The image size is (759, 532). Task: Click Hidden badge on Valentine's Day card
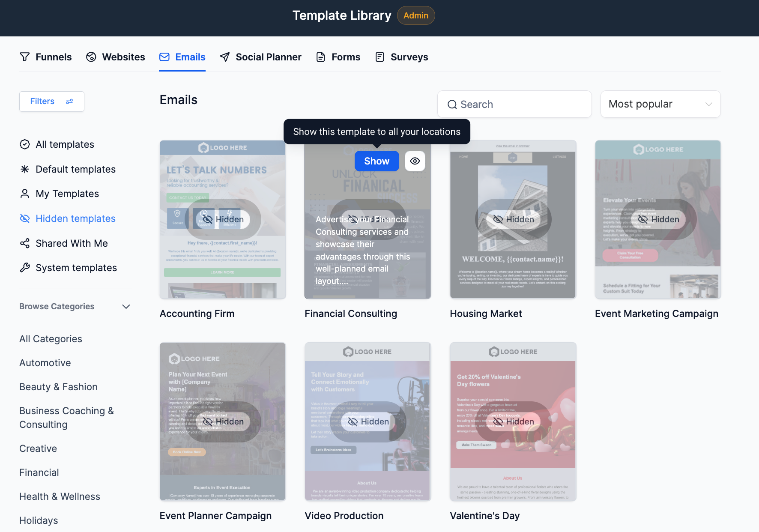(513, 421)
